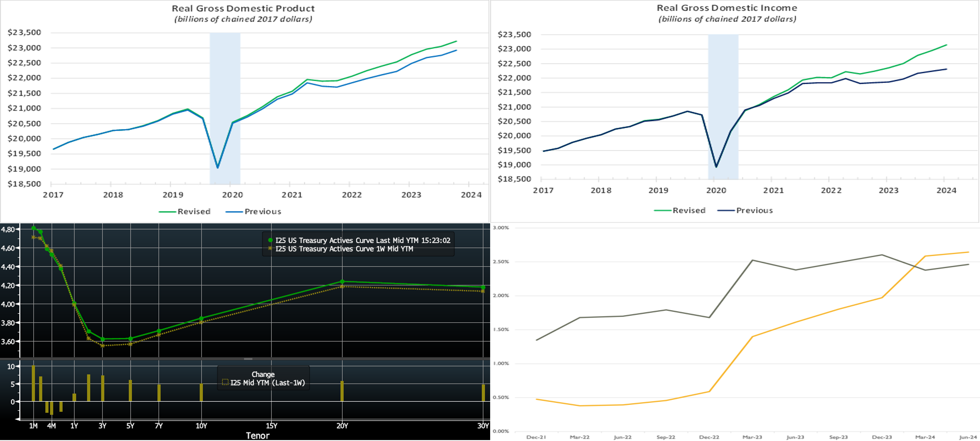Click the 1M bar in the Change panel
This screenshot has height=441, width=980.
[x=33, y=383]
